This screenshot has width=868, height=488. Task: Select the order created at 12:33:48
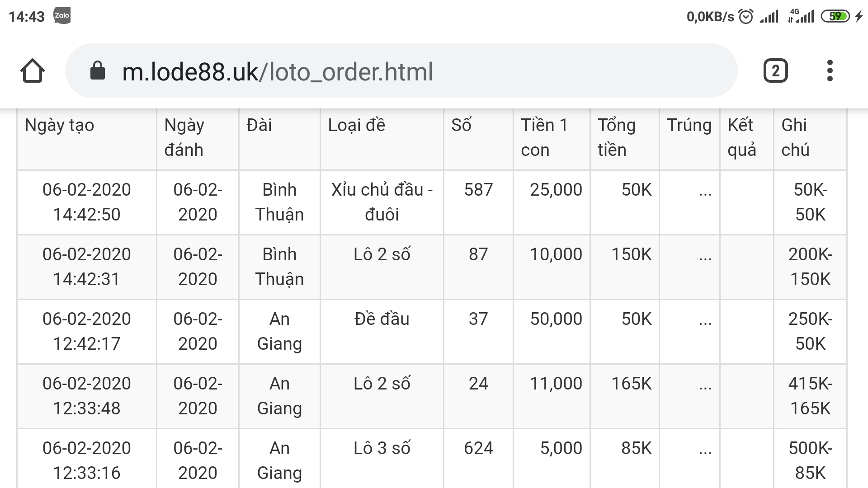pos(87,396)
